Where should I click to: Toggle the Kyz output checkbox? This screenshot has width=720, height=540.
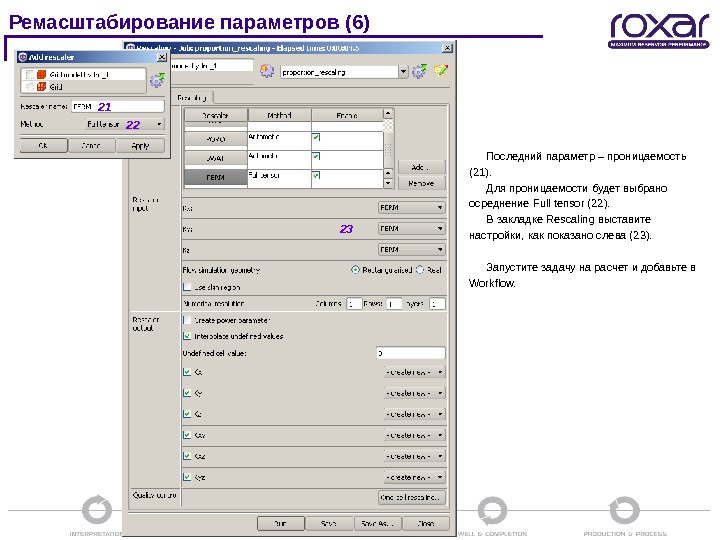click(187, 477)
